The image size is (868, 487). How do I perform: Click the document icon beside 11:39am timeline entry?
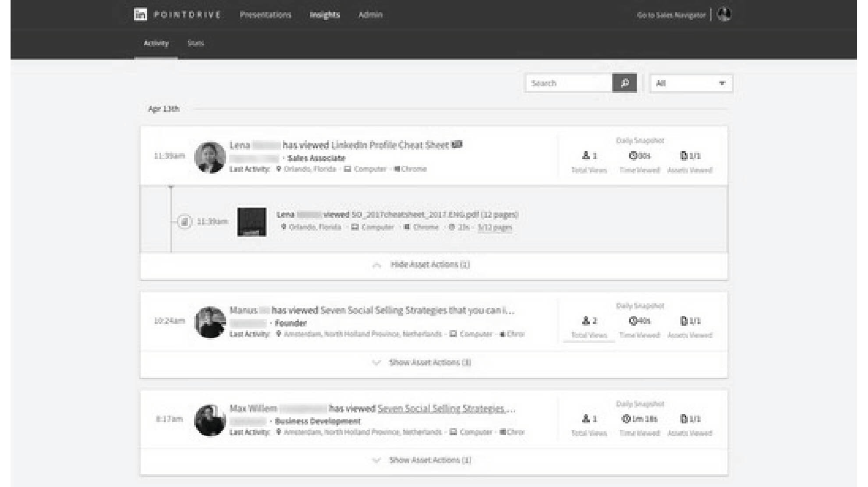[184, 221]
